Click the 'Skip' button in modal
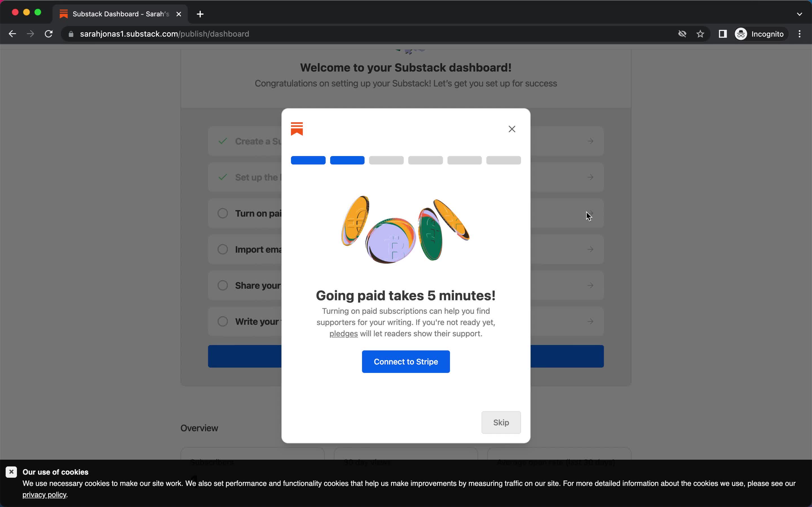This screenshot has height=507, width=812. [501, 422]
